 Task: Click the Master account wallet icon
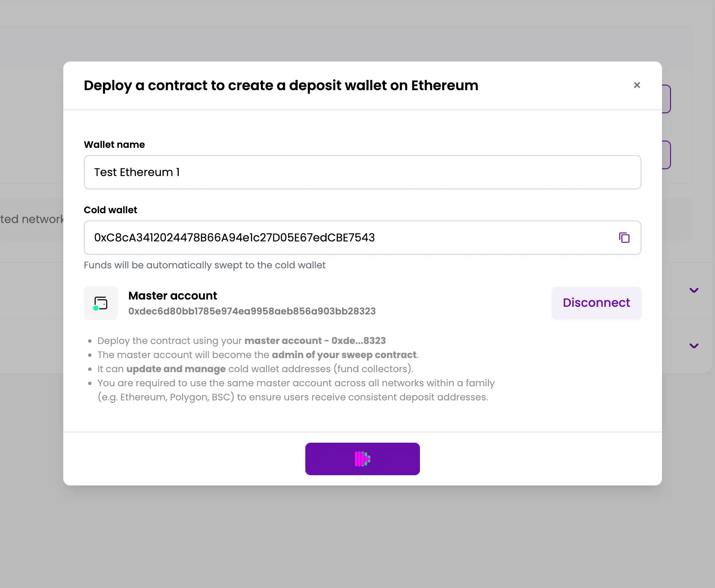click(101, 303)
